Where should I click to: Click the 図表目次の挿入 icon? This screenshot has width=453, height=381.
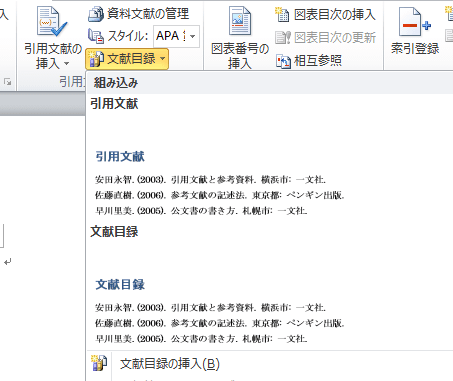(282, 14)
